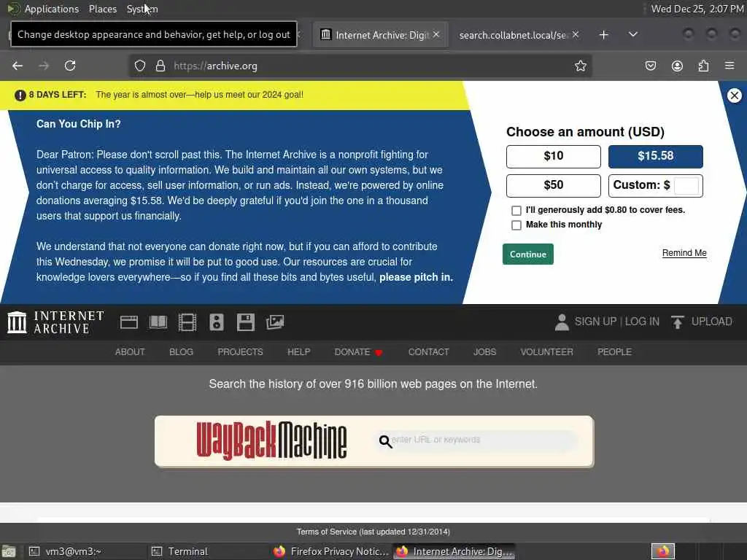Dismiss the donation banner with X
Image resolution: width=747 pixels, height=560 pixels.
[x=734, y=96]
